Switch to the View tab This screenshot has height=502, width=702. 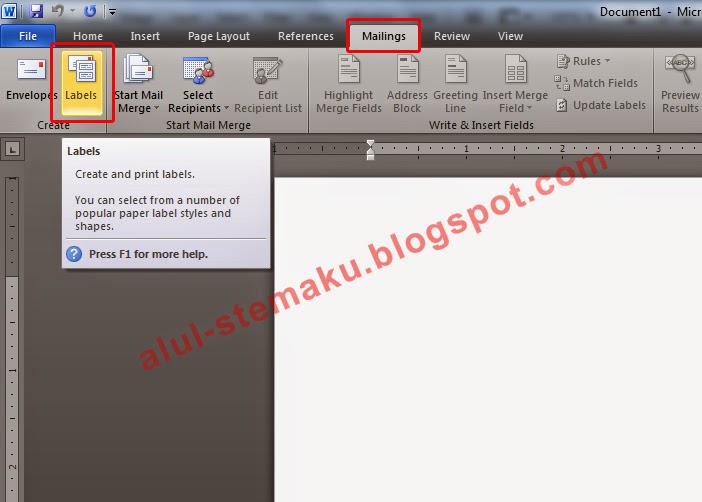[510, 36]
